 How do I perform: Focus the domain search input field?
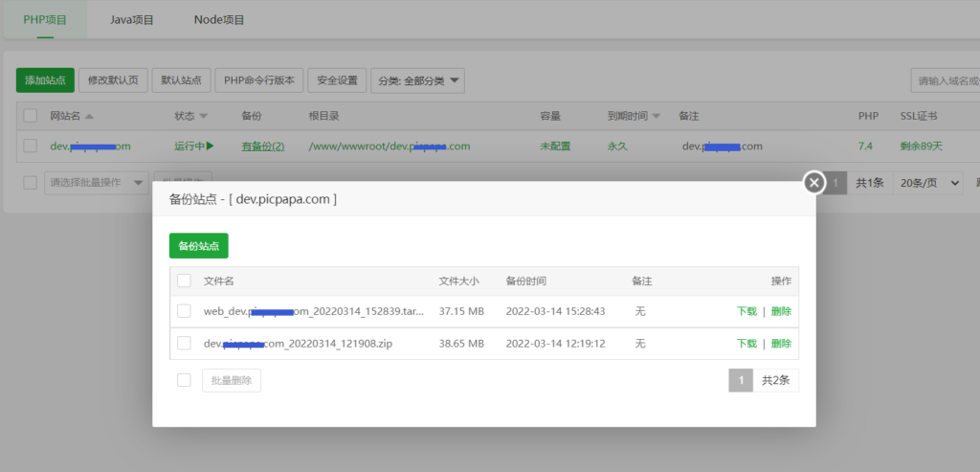pos(946,80)
